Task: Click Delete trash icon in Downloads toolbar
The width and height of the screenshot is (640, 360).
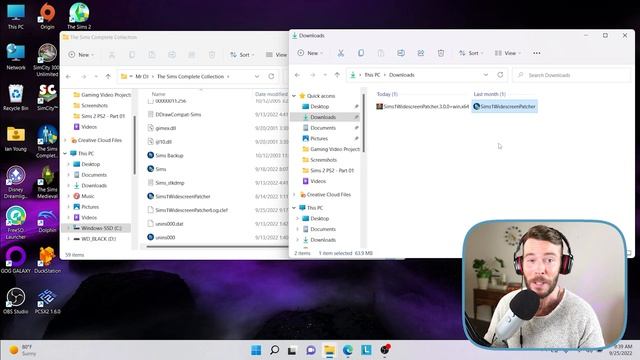Action: (441, 53)
